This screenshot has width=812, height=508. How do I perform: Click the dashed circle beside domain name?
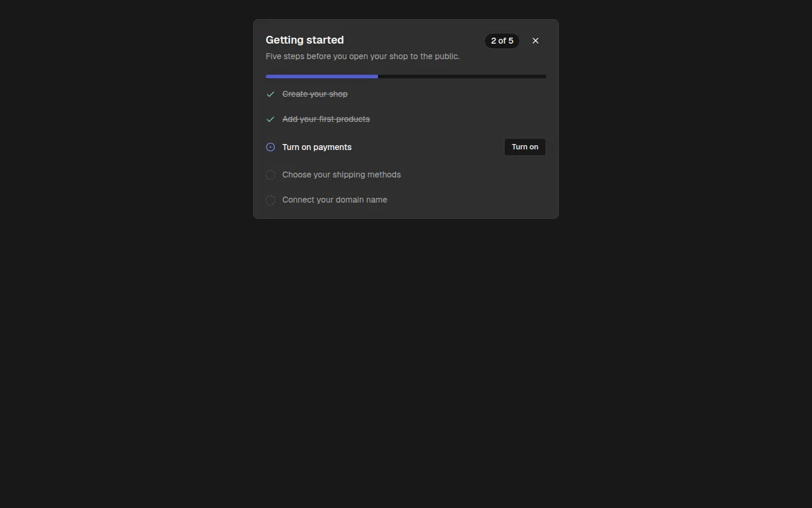(270, 200)
